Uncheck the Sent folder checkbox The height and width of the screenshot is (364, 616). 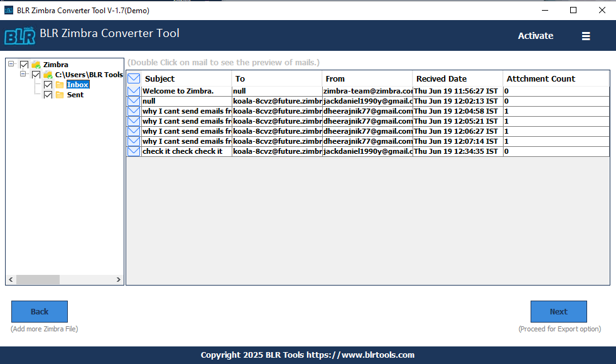[48, 94]
